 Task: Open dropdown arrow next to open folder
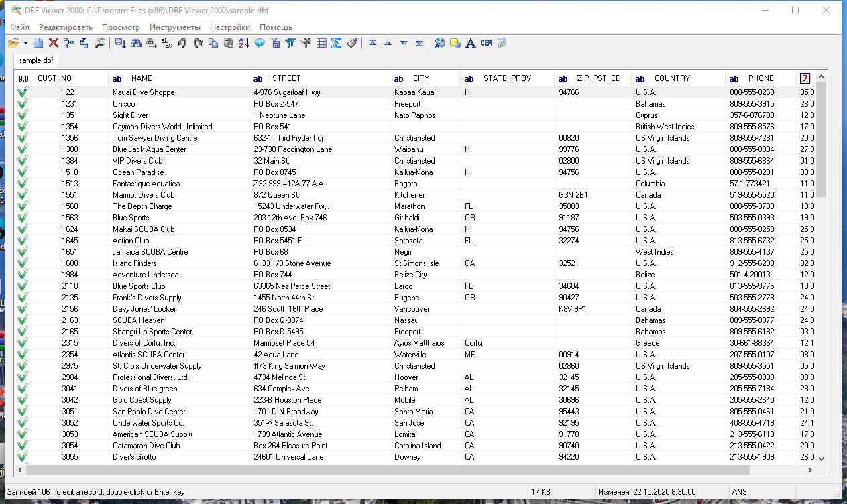point(25,44)
